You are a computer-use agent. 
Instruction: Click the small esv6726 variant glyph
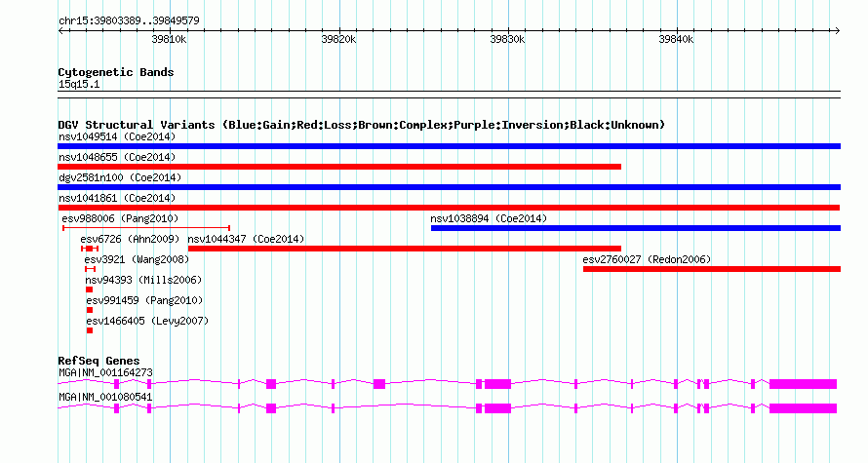(x=90, y=249)
